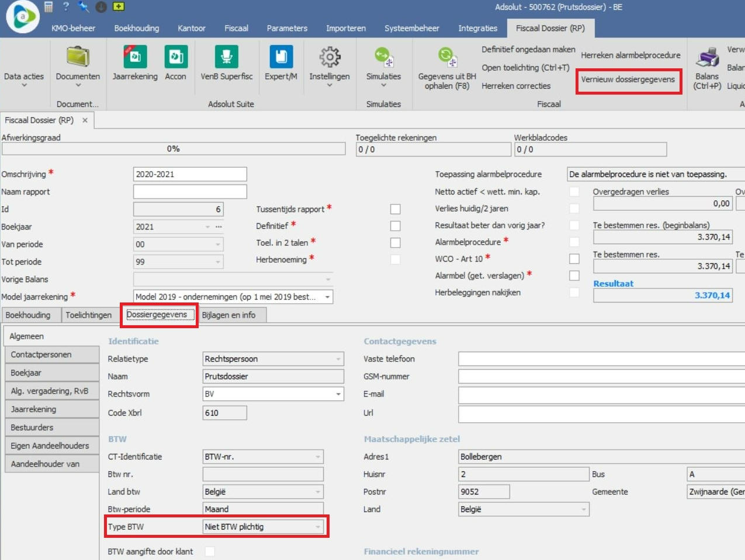The width and height of the screenshot is (745, 560).
Task: Switch to the Bijlagen en info tab
Action: pos(228,315)
